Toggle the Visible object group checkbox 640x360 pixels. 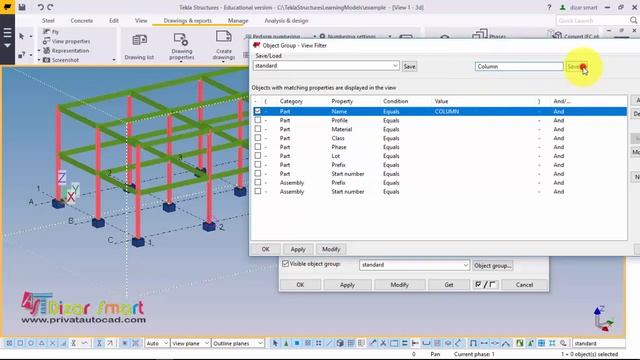pyautogui.click(x=285, y=264)
